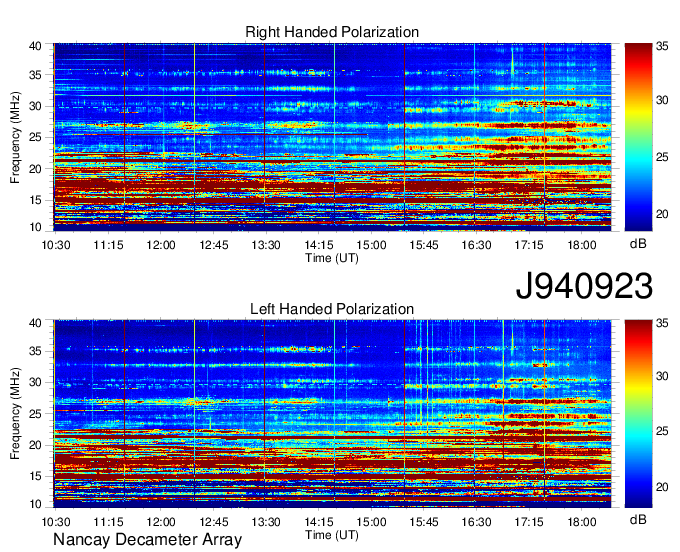Screen dimensions: 680x552
Task: Click the Right Handed Polarization colorbar
Action: click(x=638, y=137)
